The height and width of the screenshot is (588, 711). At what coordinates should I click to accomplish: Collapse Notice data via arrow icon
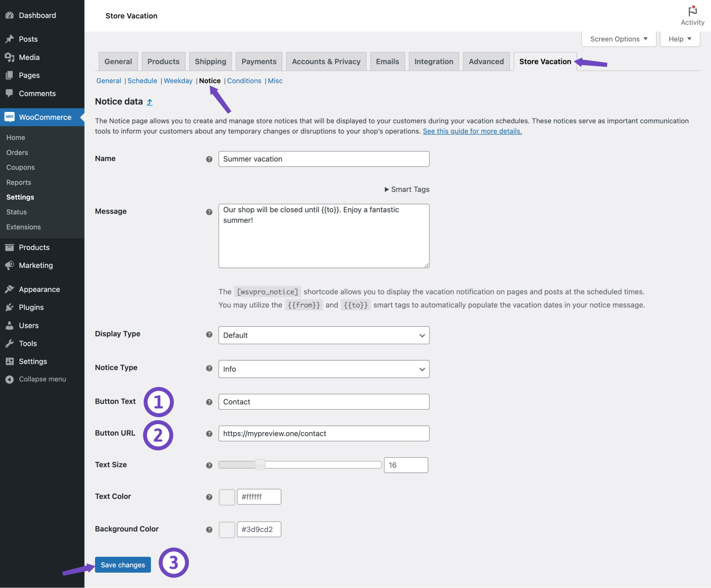click(149, 102)
